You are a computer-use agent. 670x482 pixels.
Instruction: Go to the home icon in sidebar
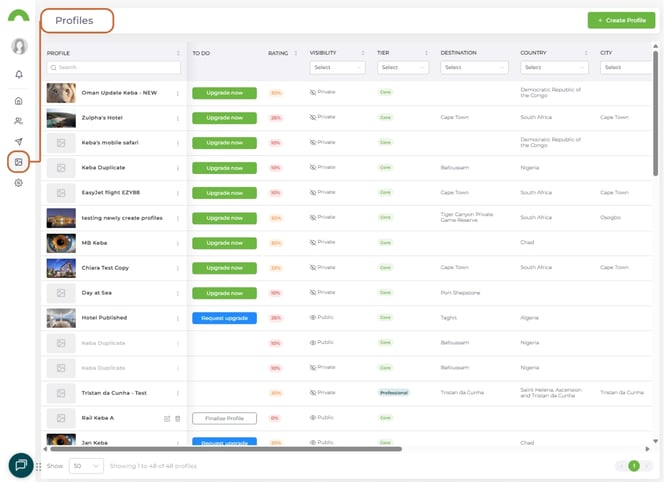tap(18, 101)
